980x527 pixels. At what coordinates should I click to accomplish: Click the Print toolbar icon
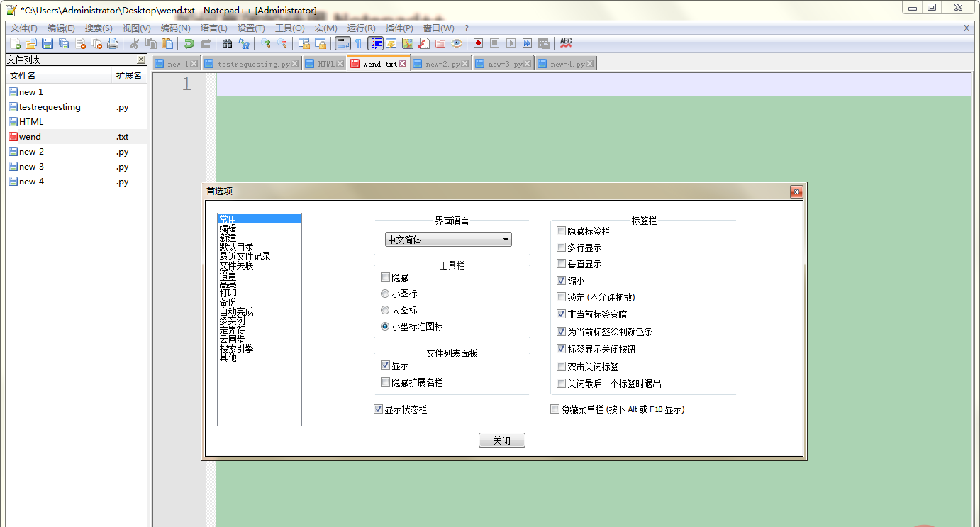113,43
